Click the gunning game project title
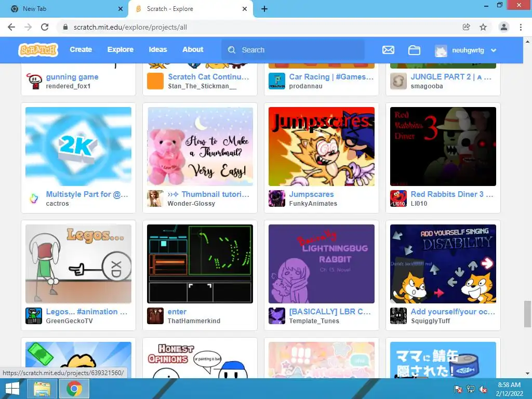 click(x=72, y=77)
